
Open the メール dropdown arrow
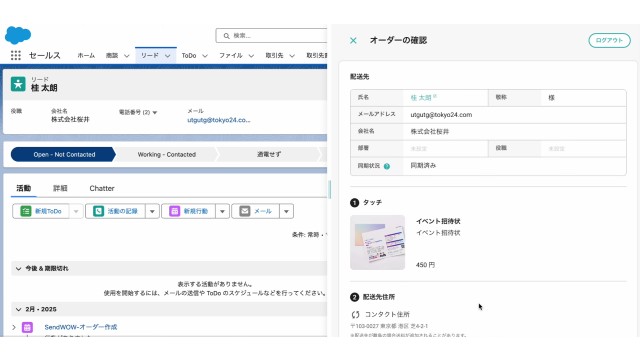[287, 211]
